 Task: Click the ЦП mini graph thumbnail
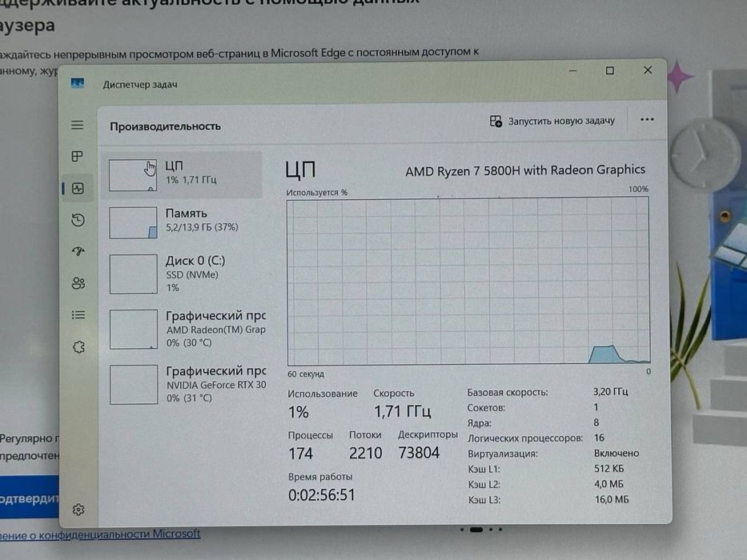[133, 175]
